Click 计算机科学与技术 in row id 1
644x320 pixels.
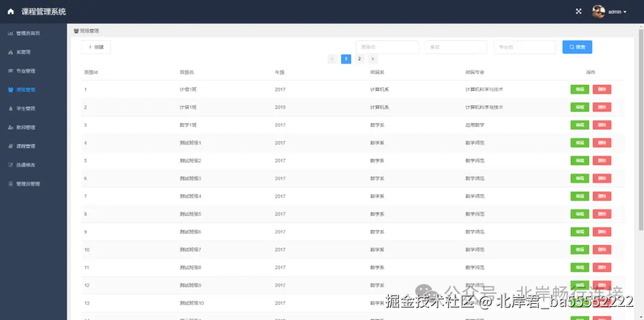point(484,90)
